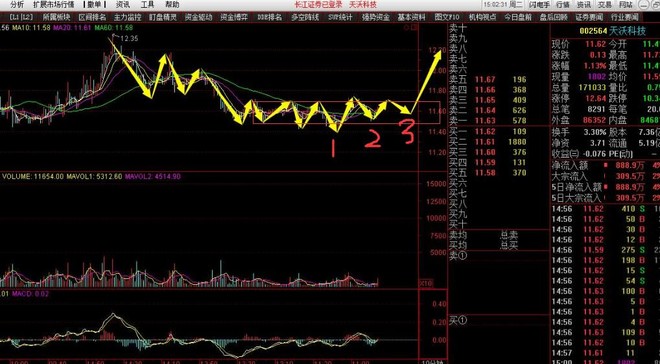Select the 今日盘前 toolbar item
The image size is (660, 364).
(x=518, y=17)
